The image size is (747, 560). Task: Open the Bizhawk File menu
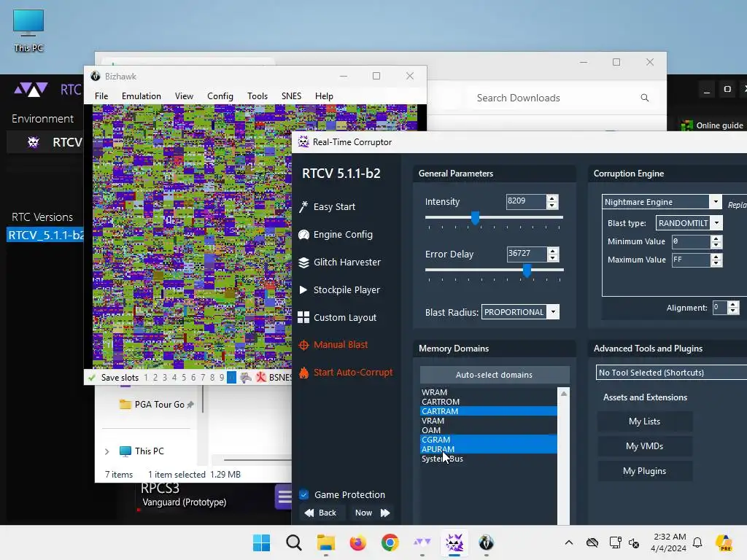click(x=101, y=96)
